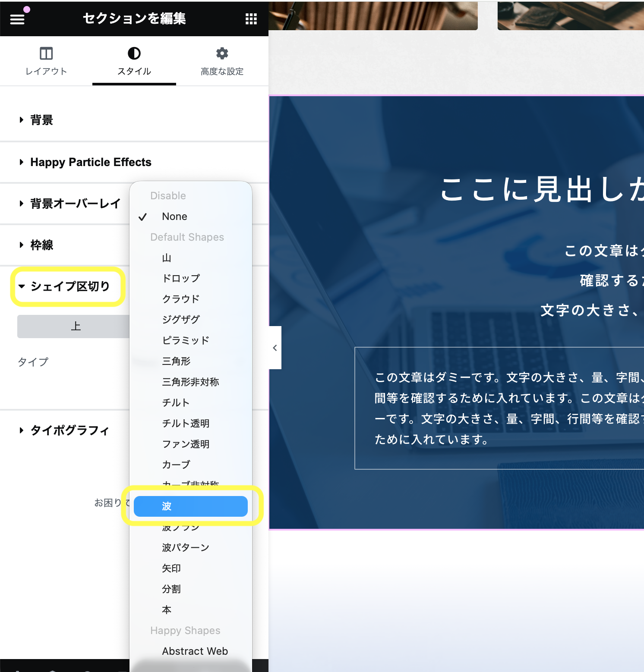The height and width of the screenshot is (672, 644).
Task: Pick the ジグザグ shape option
Action: [181, 320]
